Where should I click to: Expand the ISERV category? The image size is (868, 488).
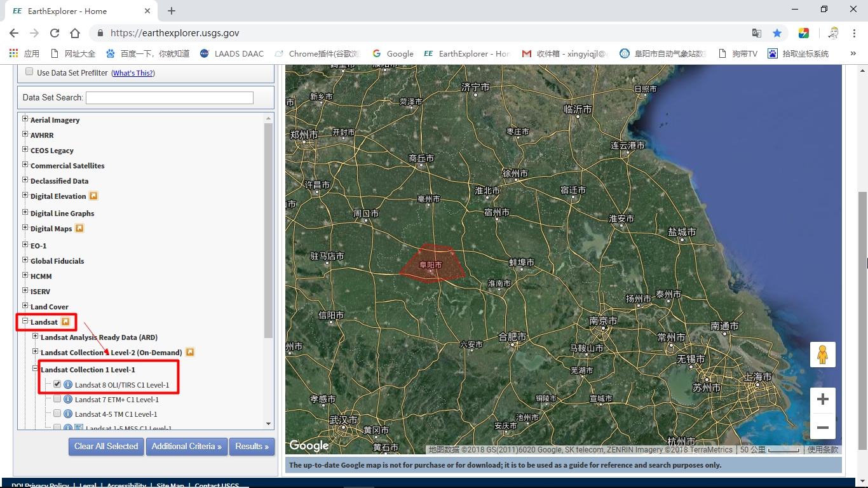25,290
